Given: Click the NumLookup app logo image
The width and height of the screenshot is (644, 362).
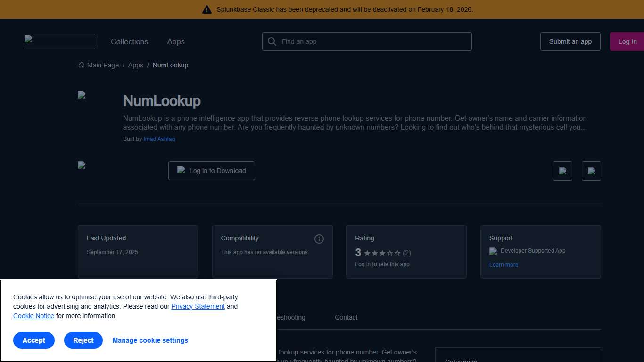Looking at the screenshot, I should 82,94.
